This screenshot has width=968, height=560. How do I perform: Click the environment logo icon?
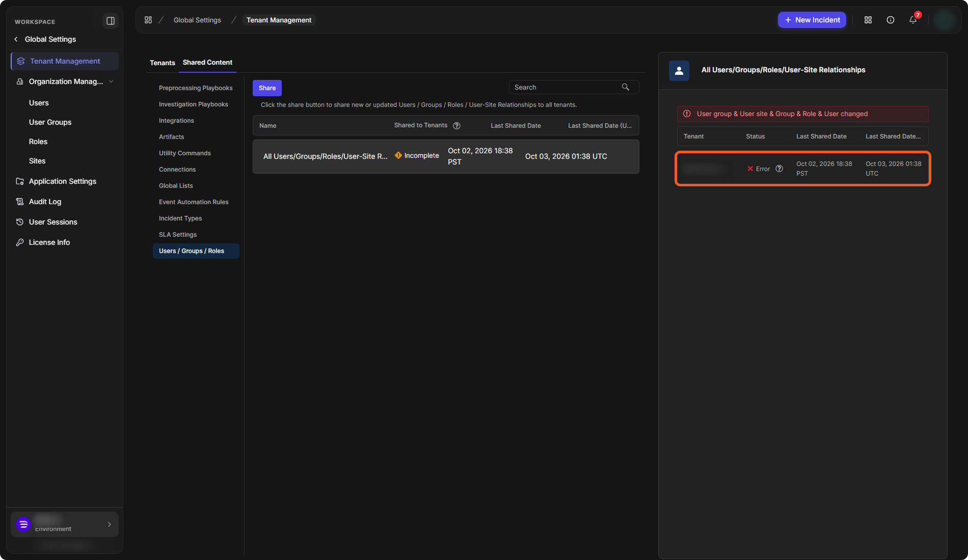(23, 524)
